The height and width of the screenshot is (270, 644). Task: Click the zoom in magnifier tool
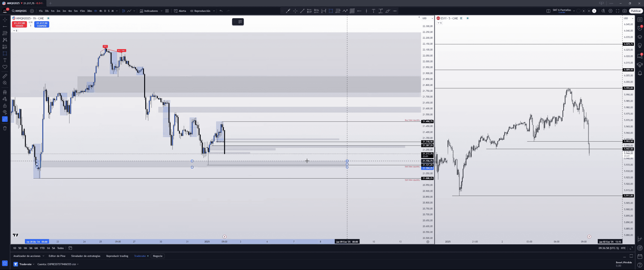(5, 83)
